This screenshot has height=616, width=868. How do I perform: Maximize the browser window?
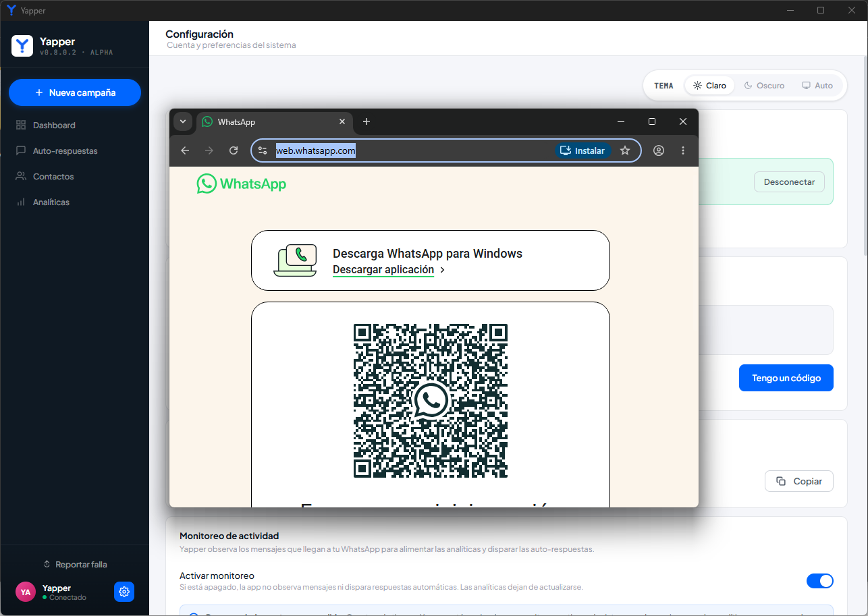tap(652, 121)
